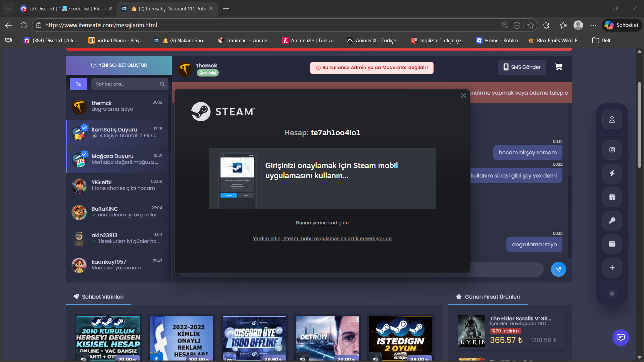
Task: Open the browser profile avatar
Action: [x=578, y=25]
